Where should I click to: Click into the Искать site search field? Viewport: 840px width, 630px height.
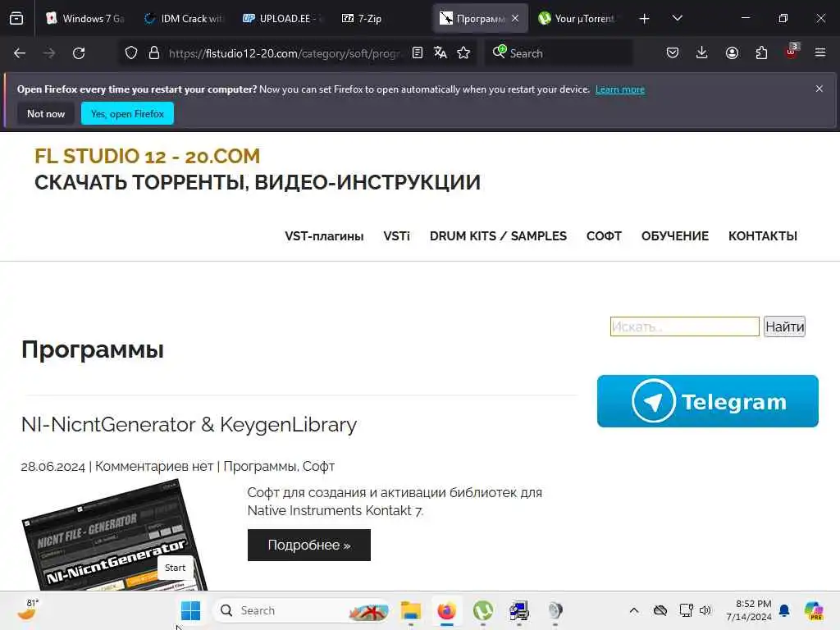pyautogui.click(x=685, y=326)
